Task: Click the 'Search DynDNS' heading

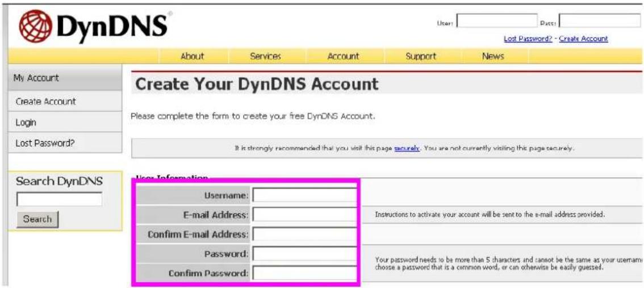Action: pyautogui.click(x=59, y=181)
